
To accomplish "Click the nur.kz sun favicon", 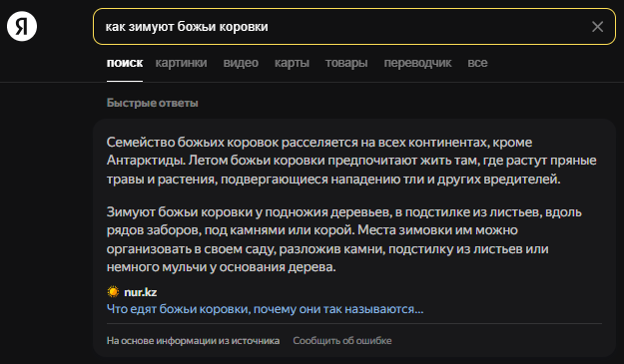I will pyautogui.click(x=113, y=292).
